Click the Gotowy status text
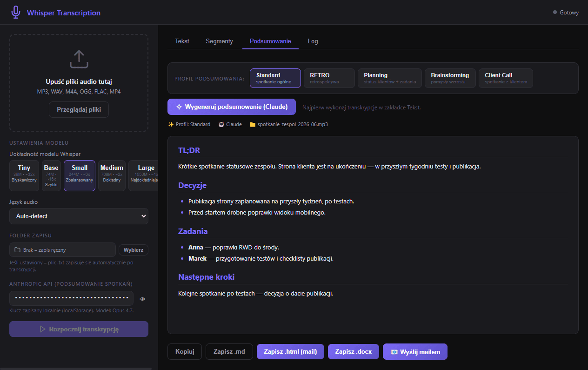Image resolution: width=588 pixels, height=370 pixels. tap(569, 13)
